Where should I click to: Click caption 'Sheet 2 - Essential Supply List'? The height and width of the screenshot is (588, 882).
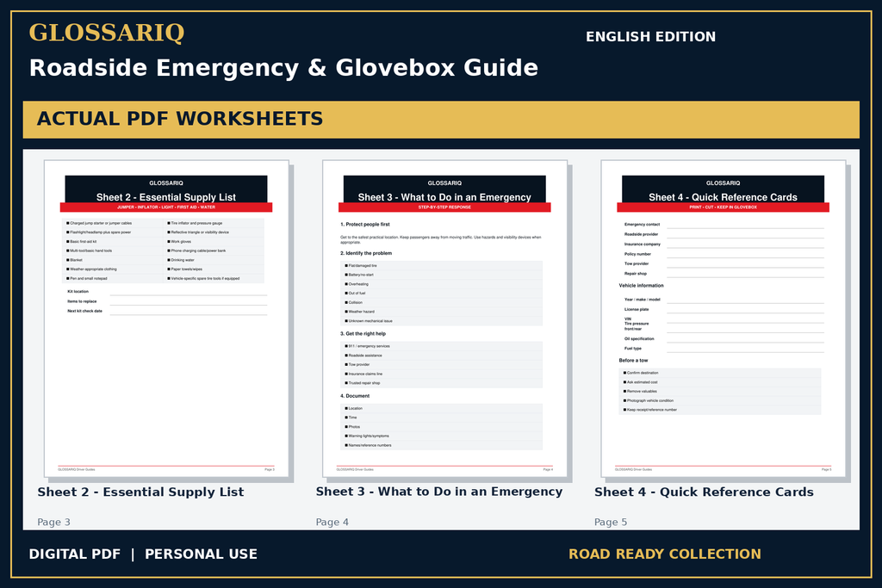pos(140,492)
